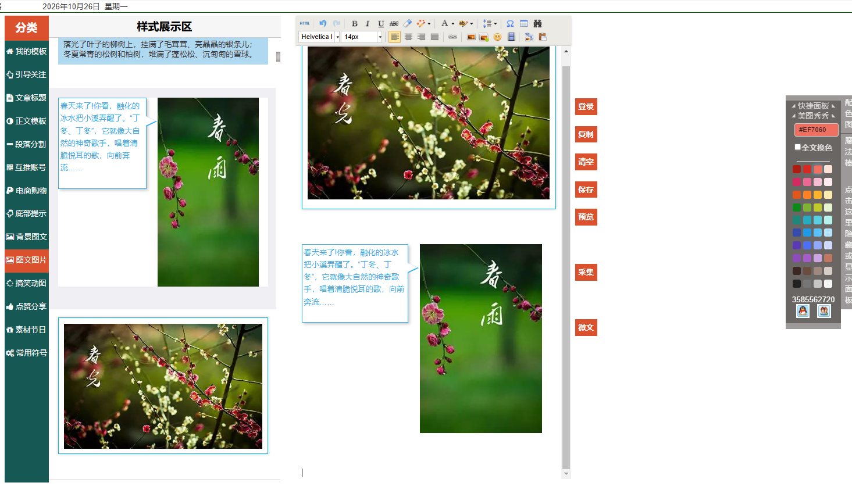
Task: Open find and replace binoculars
Action: tap(537, 24)
